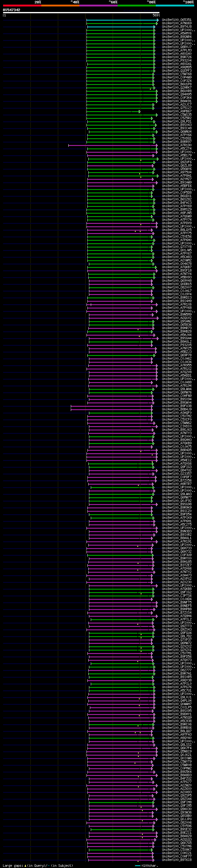Viewport: 197px width, 868px height.
Task: Select hit label UniRef100_Q1EPF3
Action: coord(177,71)
